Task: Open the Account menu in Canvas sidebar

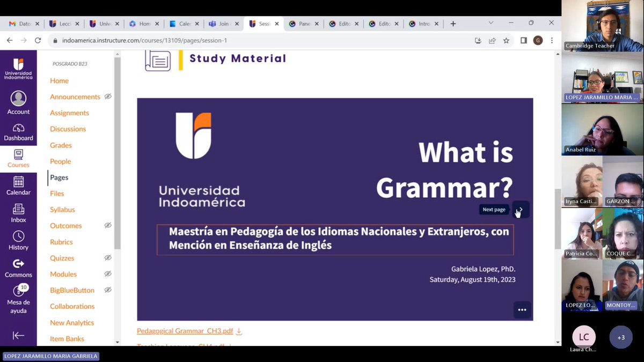Action: (18, 102)
